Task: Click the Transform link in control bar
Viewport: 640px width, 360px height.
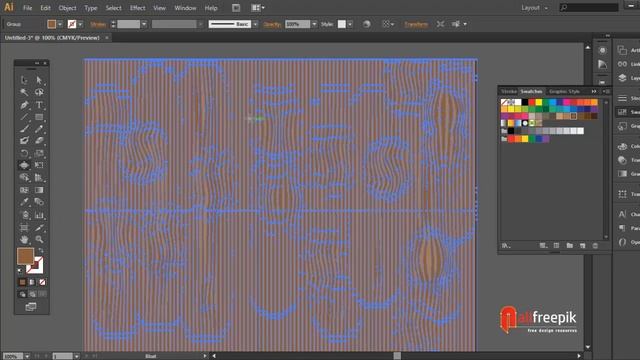Action: coord(416,24)
